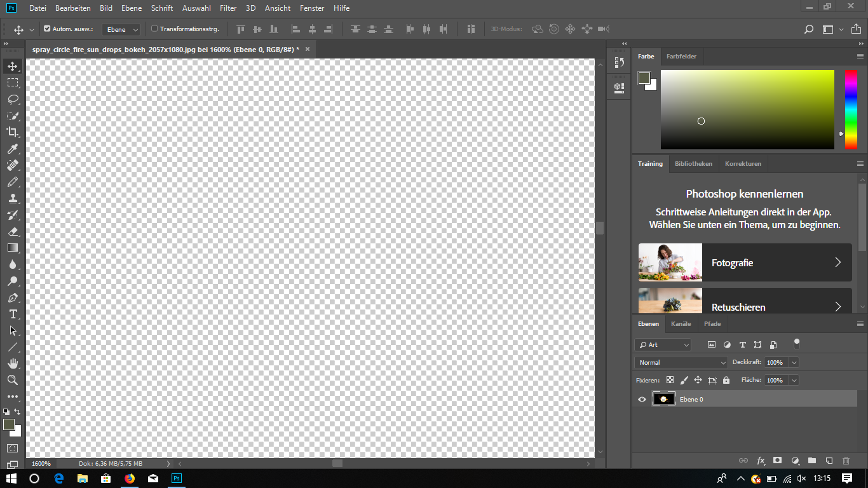Select the Hand tool
The width and height of the screenshot is (868, 488).
tap(13, 363)
